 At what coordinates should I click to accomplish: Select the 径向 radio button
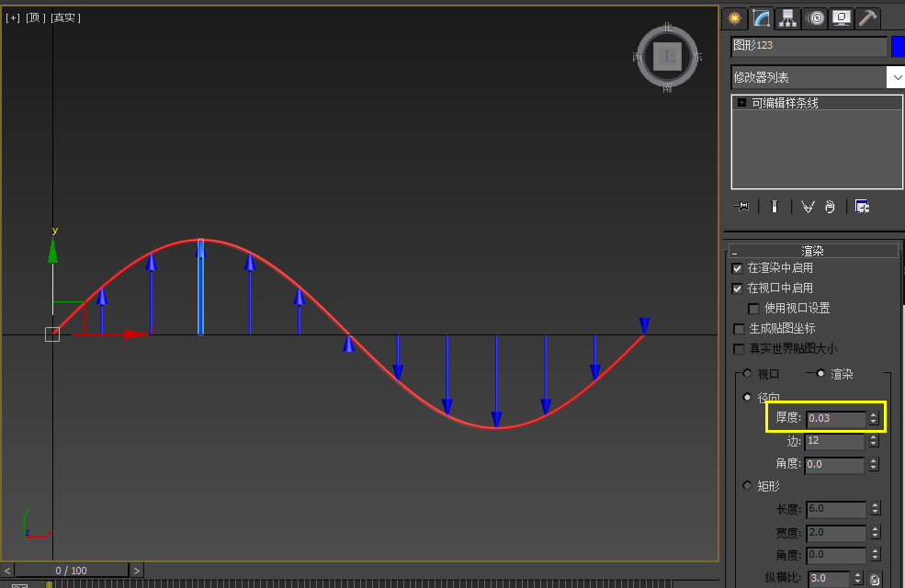point(748,397)
